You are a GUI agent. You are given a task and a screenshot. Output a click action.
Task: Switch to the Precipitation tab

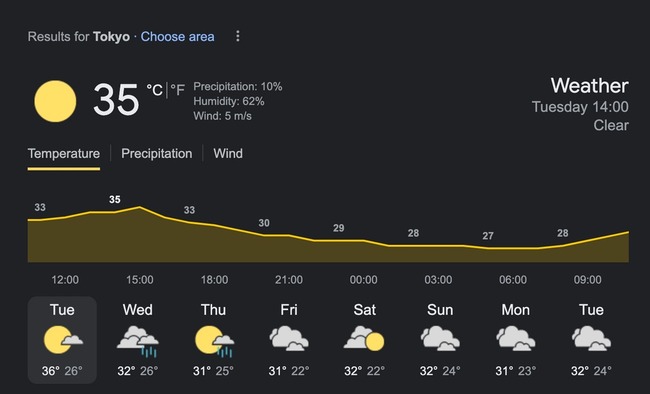(x=157, y=154)
